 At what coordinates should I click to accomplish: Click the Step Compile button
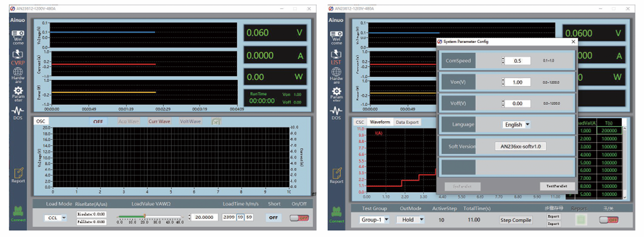(x=515, y=220)
